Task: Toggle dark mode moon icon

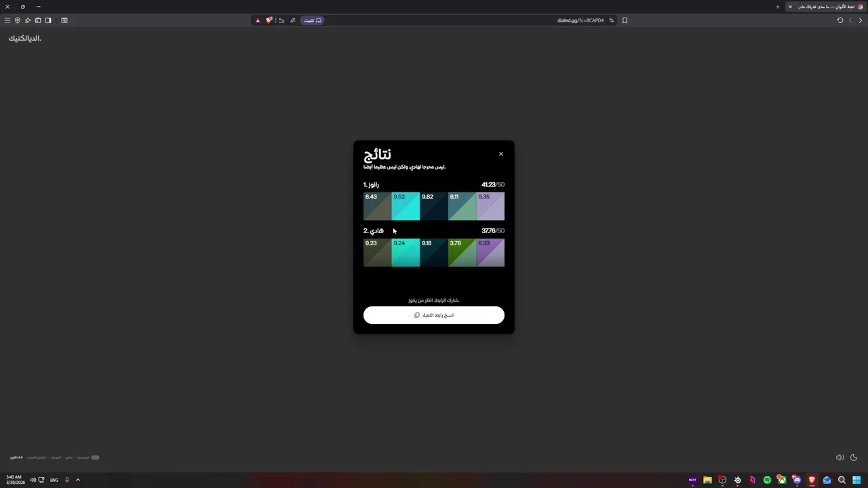Action: pos(854,457)
